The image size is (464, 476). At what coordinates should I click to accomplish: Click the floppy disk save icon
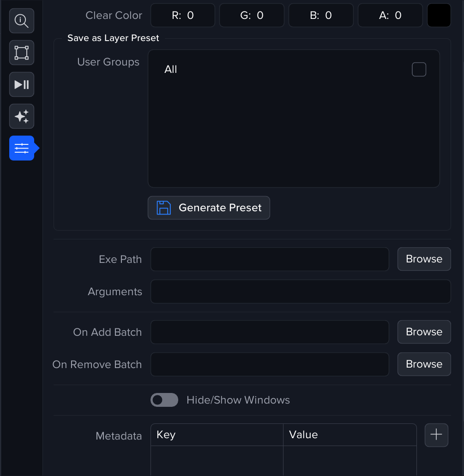163,208
